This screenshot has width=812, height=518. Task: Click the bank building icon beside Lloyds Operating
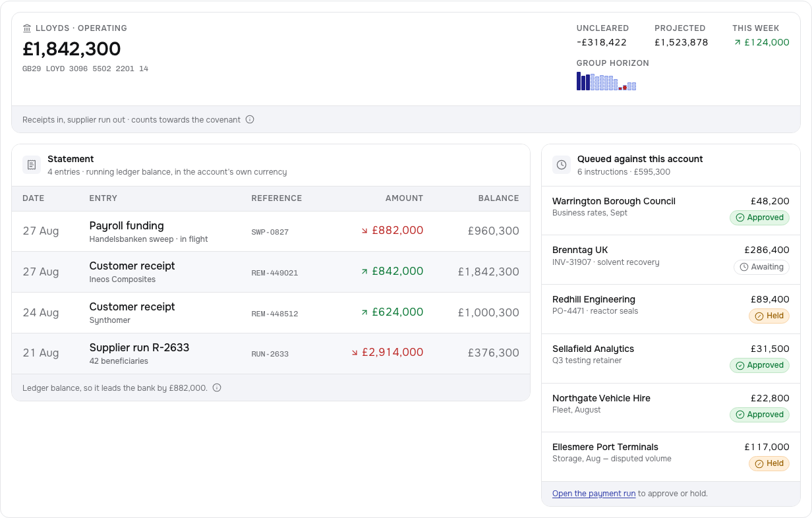(x=27, y=28)
